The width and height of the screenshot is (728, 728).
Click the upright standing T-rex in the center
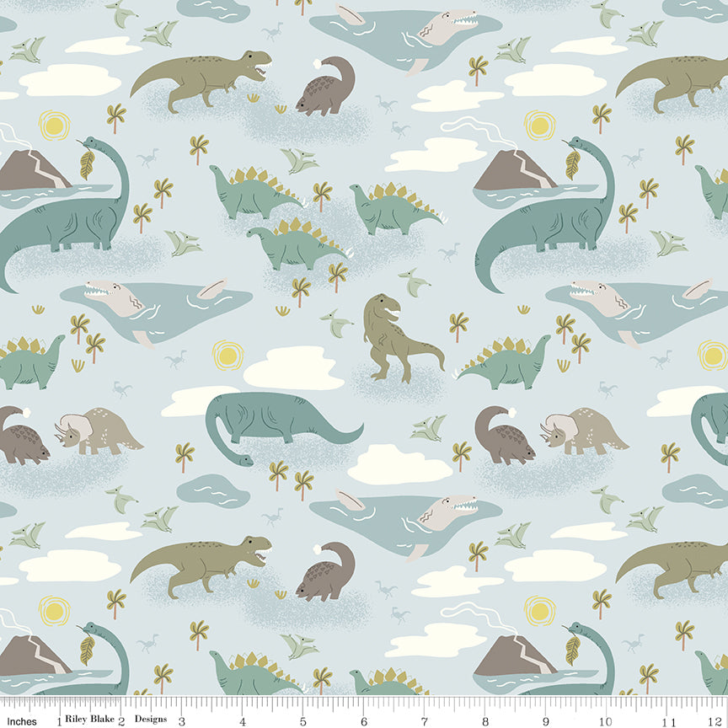(x=394, y=337)
